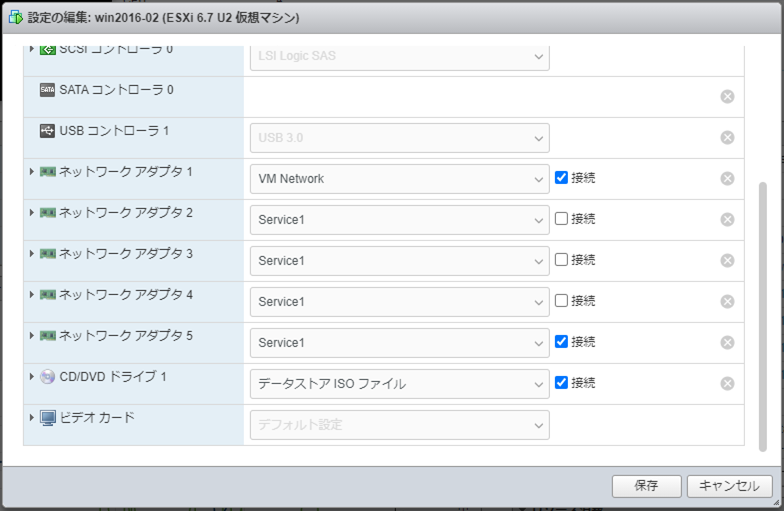
Task: Remove SATA Controller 0 with its X icon
Action: pos(727,96)
